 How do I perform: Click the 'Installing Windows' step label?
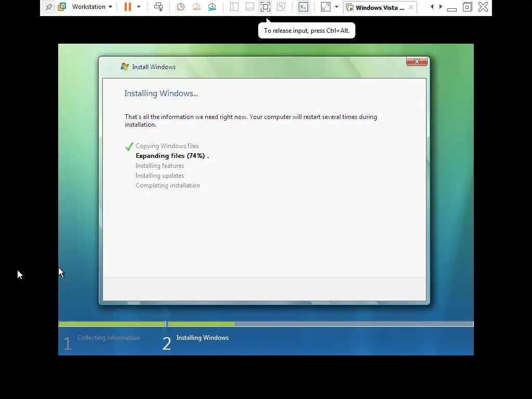pos(203,338)
